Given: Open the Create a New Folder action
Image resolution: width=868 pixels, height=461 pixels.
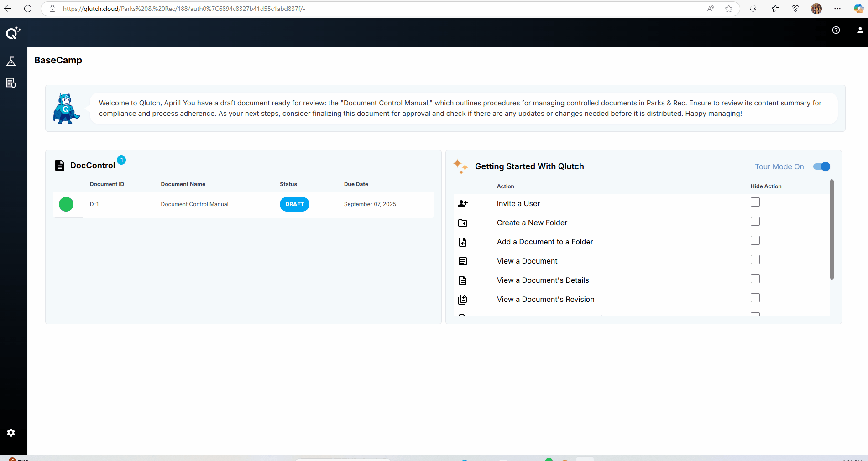Looking at the screenshot, I should 532,223.
